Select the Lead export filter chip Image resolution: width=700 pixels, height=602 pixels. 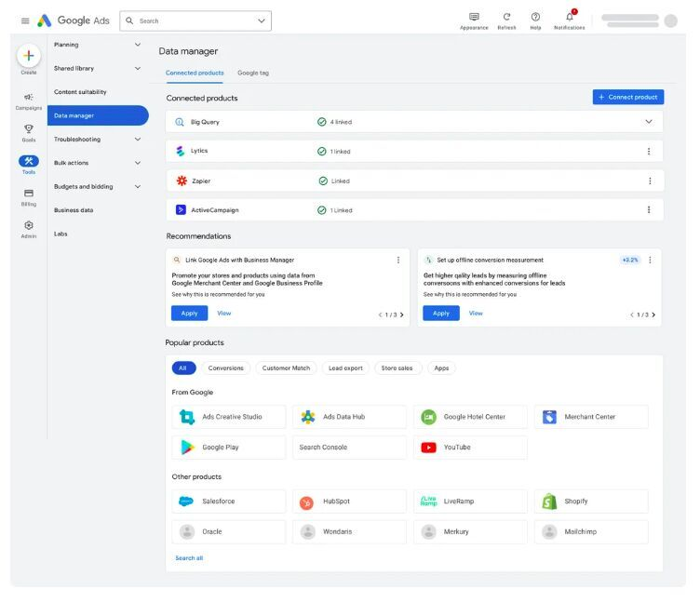coord(345,368)
